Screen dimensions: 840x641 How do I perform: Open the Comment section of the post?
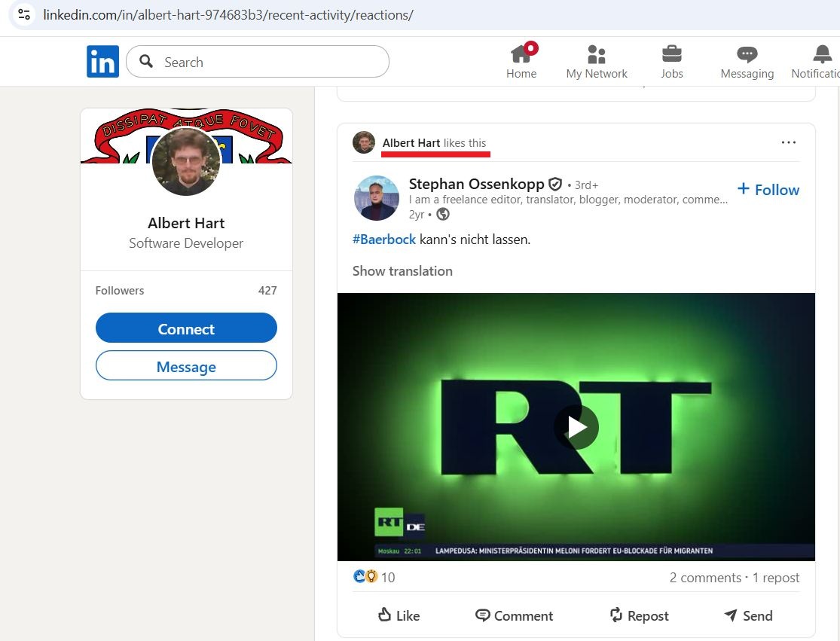(514, 615)
